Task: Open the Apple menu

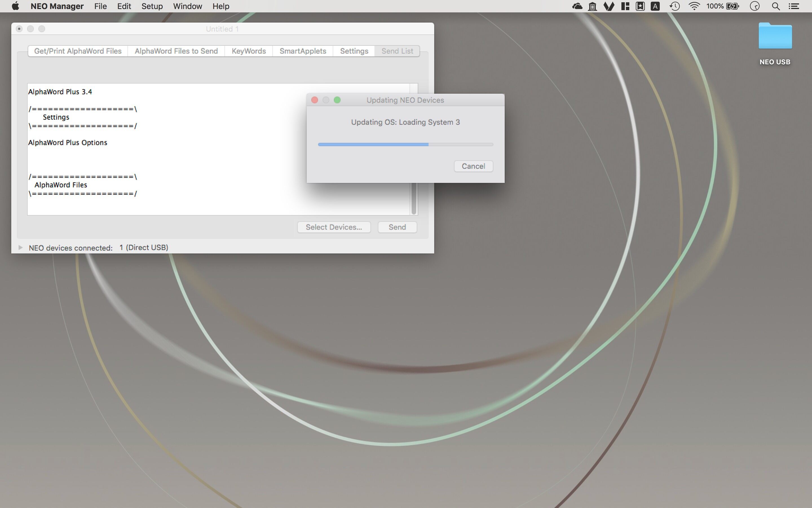Action: tap(16, 6)
